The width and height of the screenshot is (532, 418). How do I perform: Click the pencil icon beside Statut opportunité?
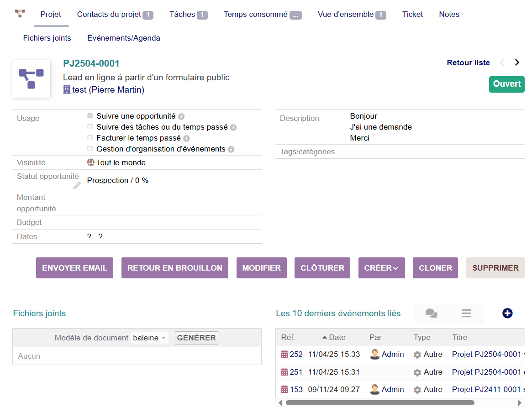click(x=77, y=186)
